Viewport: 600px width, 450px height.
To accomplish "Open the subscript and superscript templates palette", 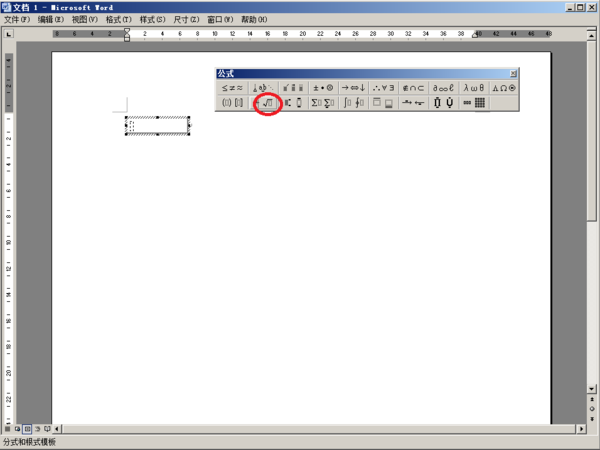I will 293,103.
